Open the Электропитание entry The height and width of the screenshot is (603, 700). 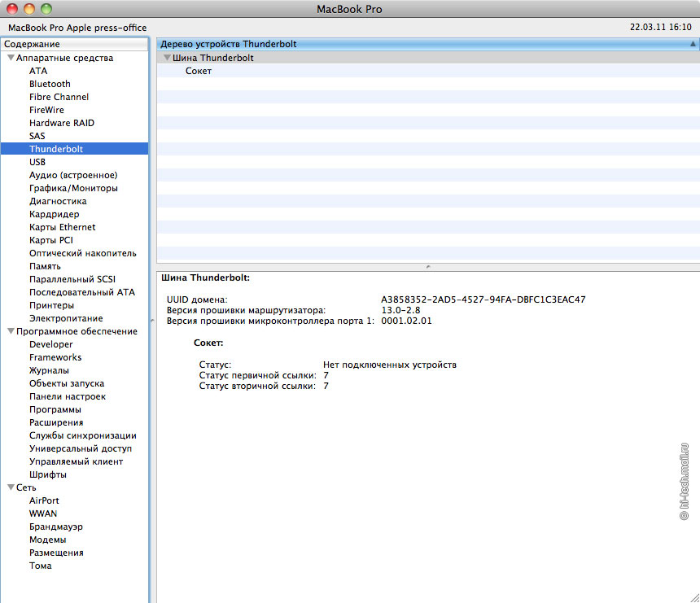point(66,318)
